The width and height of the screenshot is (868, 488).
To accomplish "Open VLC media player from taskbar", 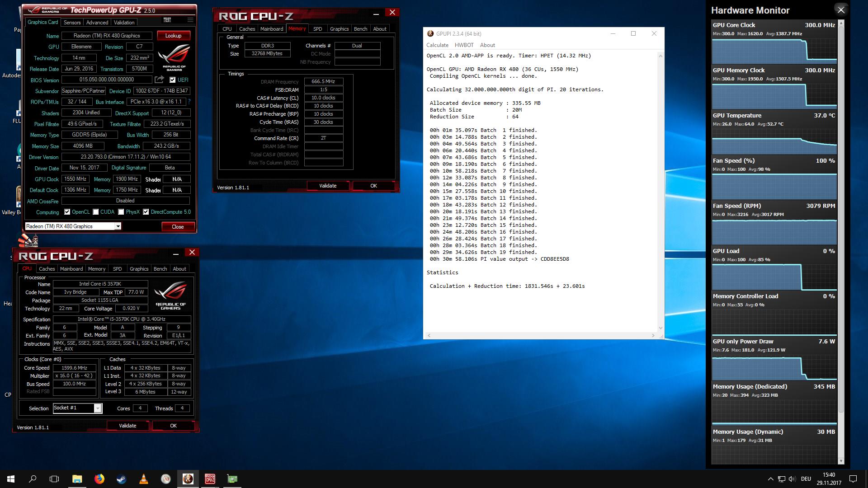I will click(143, 479).
